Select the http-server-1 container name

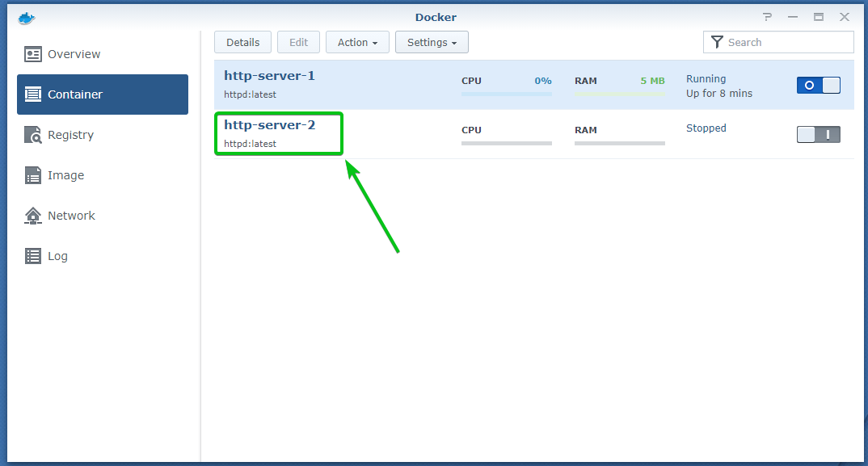[x=270, y=76]
